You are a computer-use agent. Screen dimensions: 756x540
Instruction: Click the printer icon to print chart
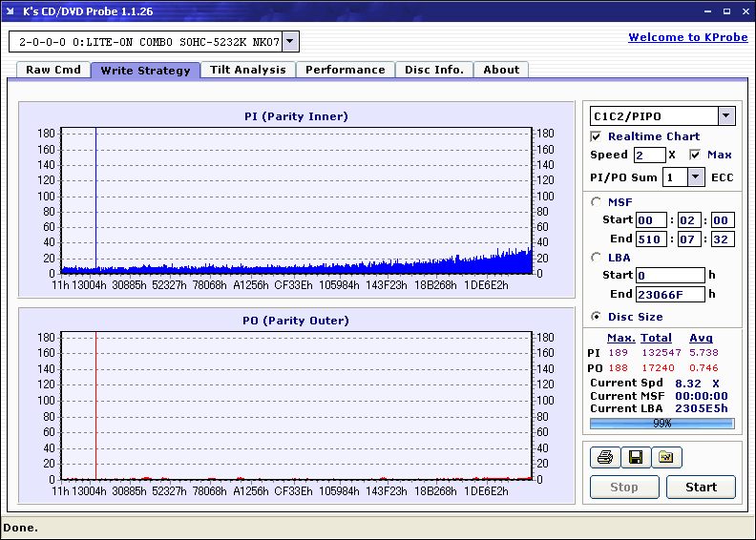click(604, 458)
